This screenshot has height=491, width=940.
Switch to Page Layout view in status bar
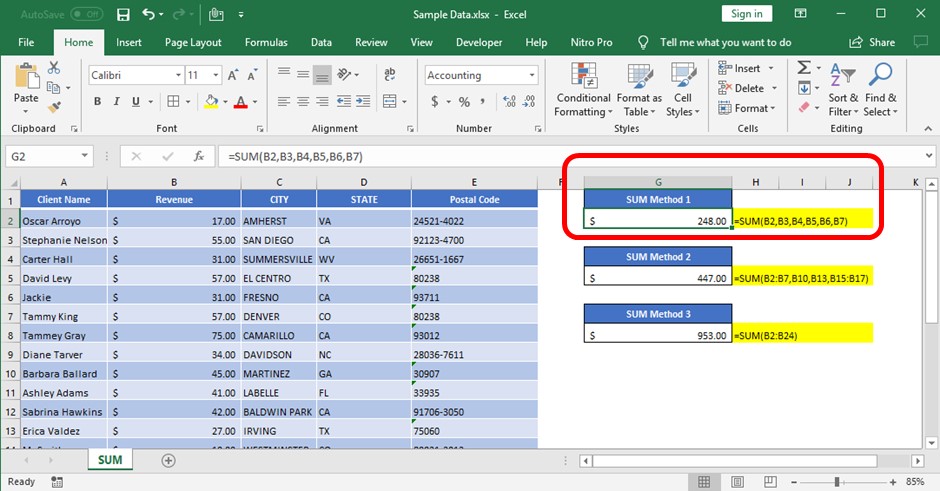[x=737, y=481]
